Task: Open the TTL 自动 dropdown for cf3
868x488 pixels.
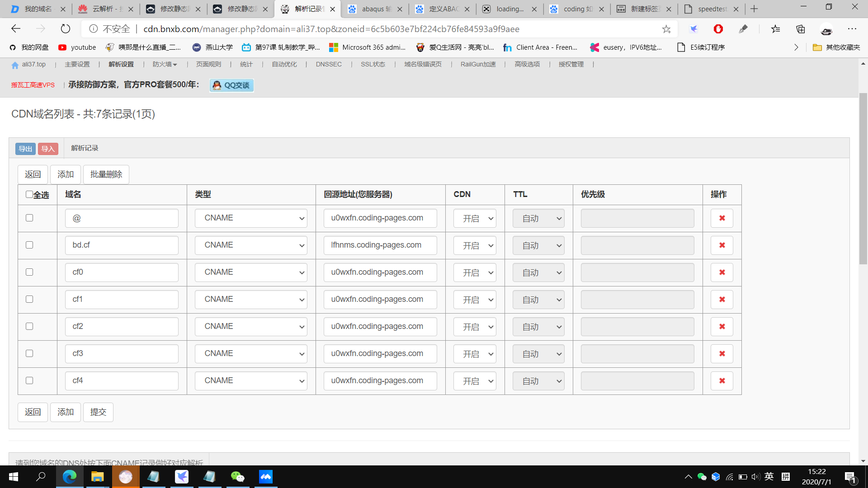Action: click(x=538, y=354)
